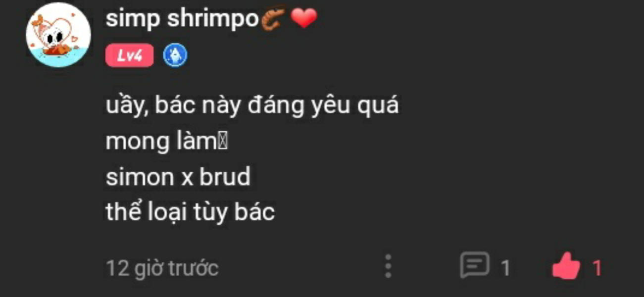Tap the blue round medal badge
644x297 pixels.
tap(175, 55)
